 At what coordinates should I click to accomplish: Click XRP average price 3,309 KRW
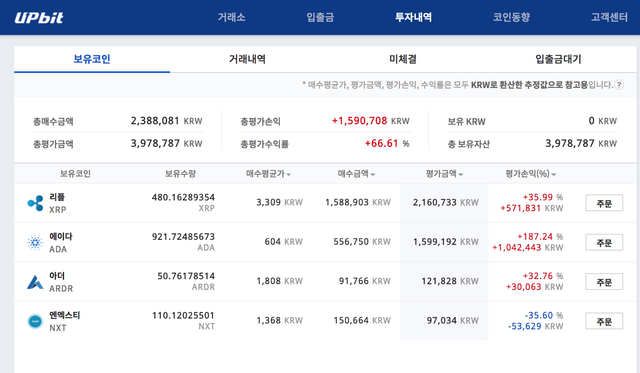click(x=280, y=202)
